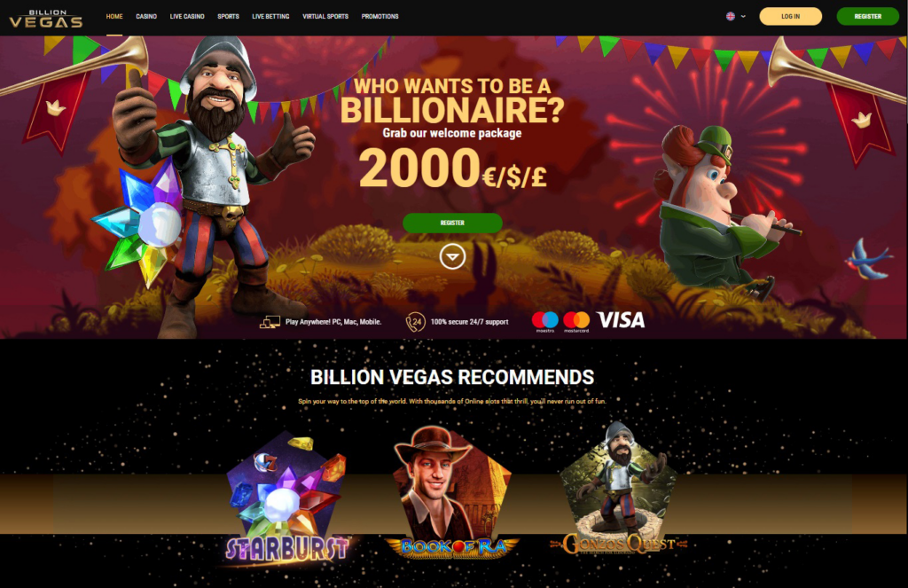Open Virtual Sports from top navigation
Image resolution: width=908 pixels, height=588 pixels.
click(x=325, y=16)
